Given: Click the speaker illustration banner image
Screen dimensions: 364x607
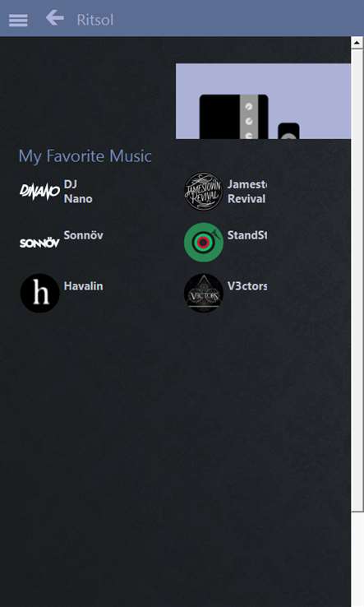Looking at the screenshot, I should (264, 101).
